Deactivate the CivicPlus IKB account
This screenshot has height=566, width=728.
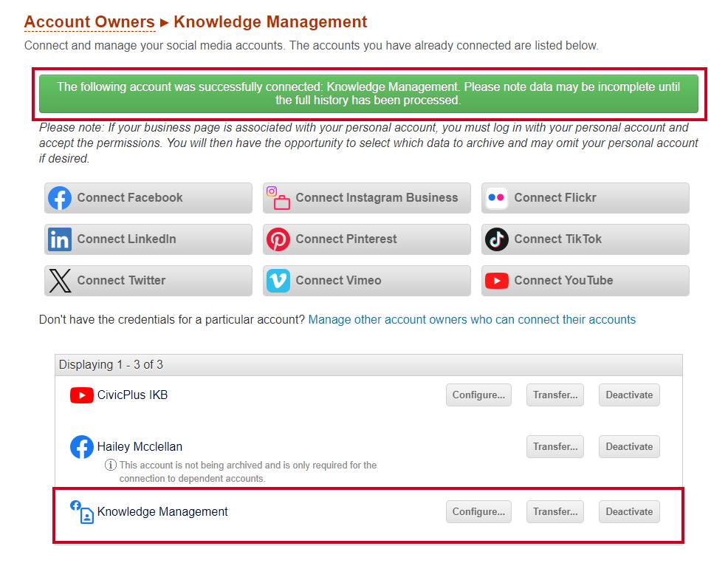click(x=629, y=395)
